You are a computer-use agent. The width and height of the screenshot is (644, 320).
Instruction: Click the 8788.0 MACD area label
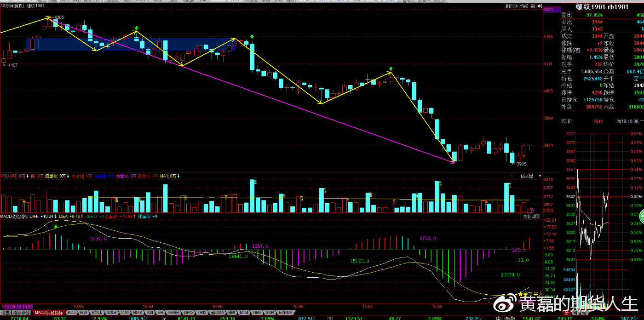tap(427, 238)
